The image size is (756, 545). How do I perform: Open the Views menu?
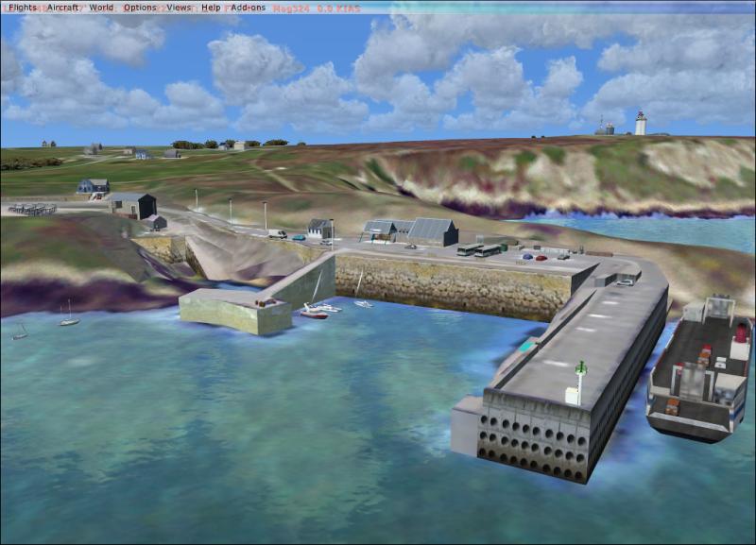click(179, 8)
